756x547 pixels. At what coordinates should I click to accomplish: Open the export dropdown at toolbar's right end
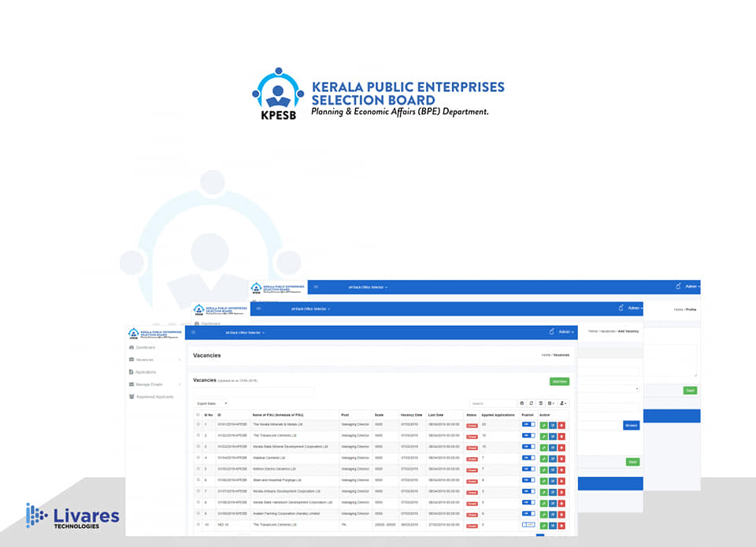coord(563,404)
